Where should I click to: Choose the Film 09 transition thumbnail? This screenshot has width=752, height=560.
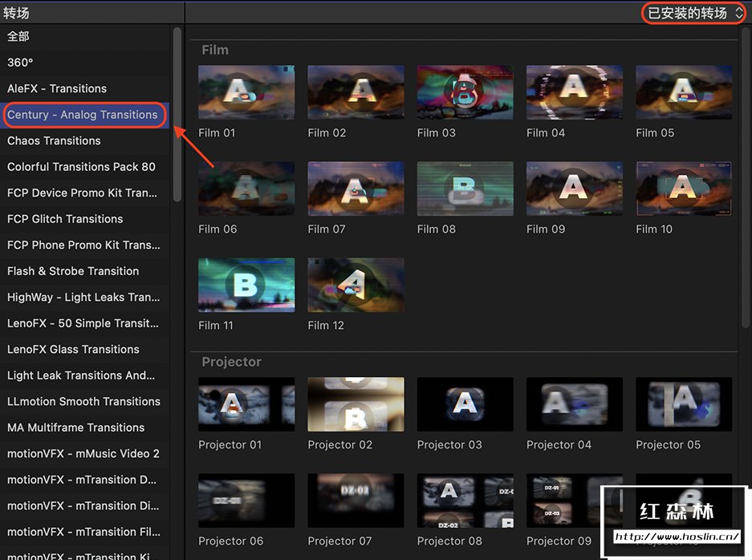575,189
